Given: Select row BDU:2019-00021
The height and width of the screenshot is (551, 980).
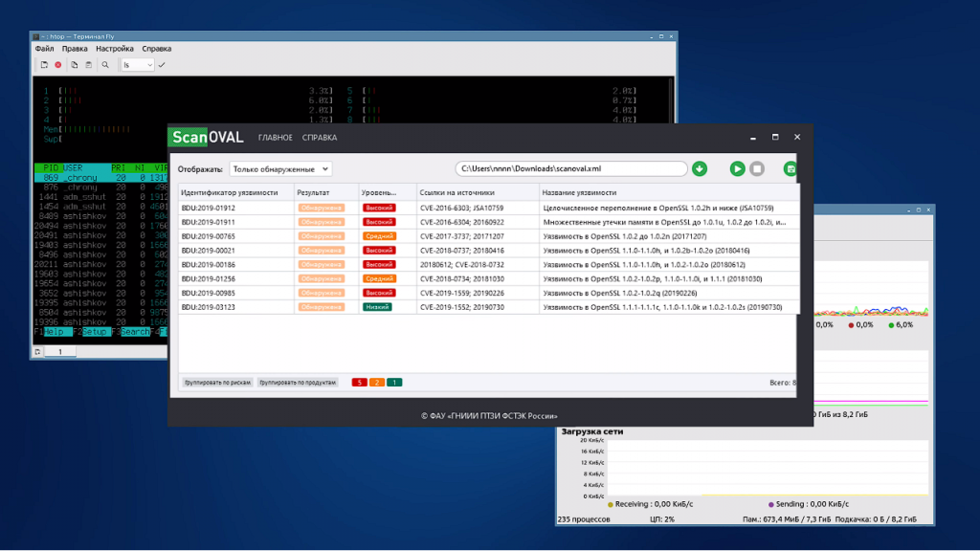Looking at the screenshot, I should point(489,250).
